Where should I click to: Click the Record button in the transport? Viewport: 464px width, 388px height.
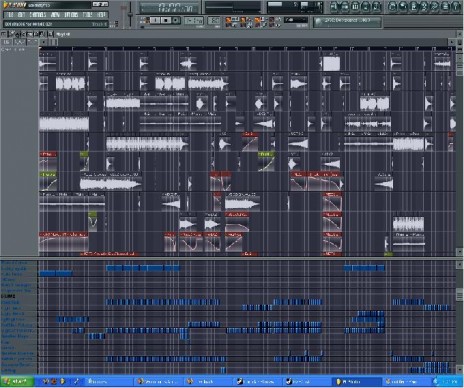point(176,21)
